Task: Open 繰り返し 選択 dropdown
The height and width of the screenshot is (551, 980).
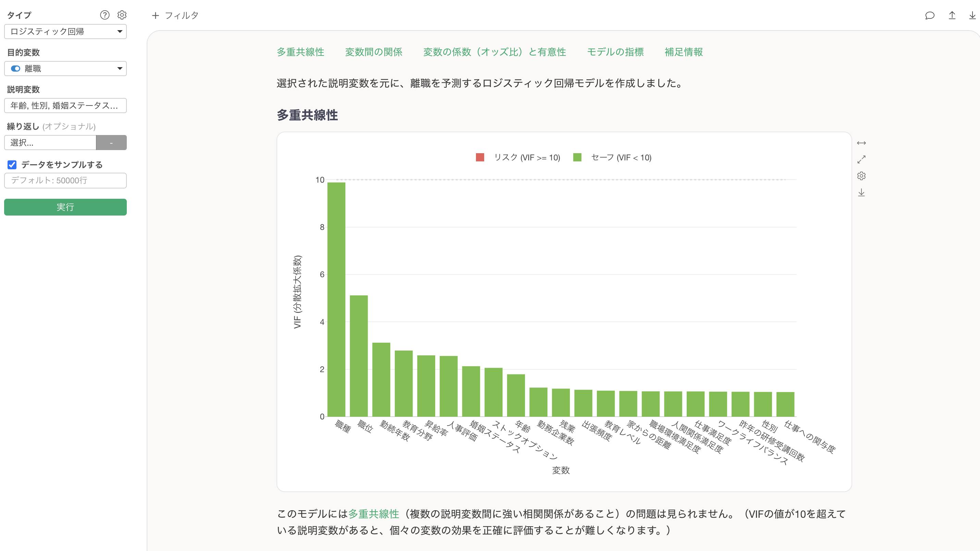Action: click(50, 143)
